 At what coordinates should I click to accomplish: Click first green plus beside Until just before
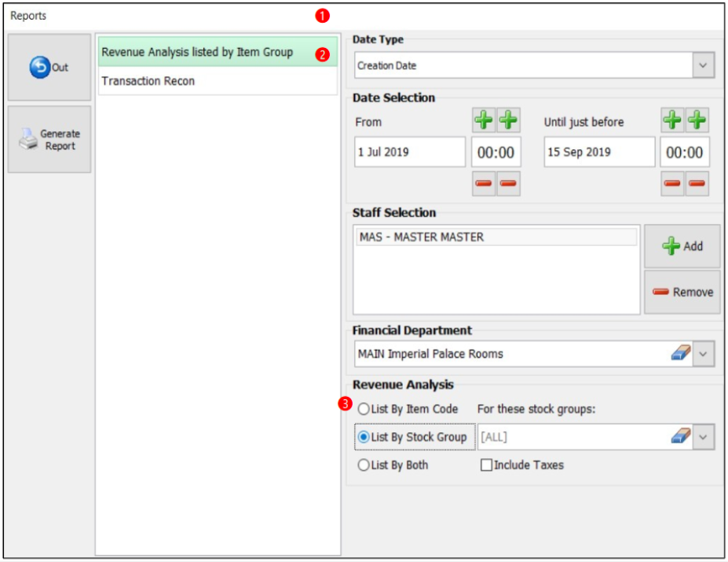pyautogui.click(x=672, y=120)
